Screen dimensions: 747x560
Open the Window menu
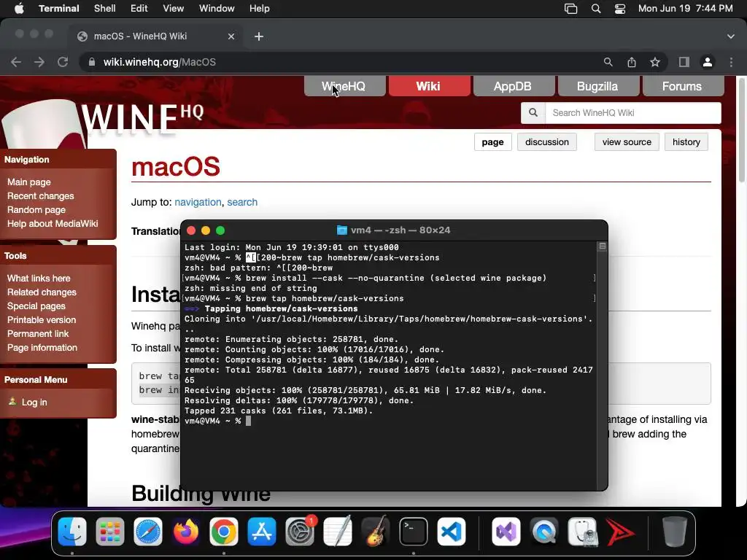pos(217,9)
